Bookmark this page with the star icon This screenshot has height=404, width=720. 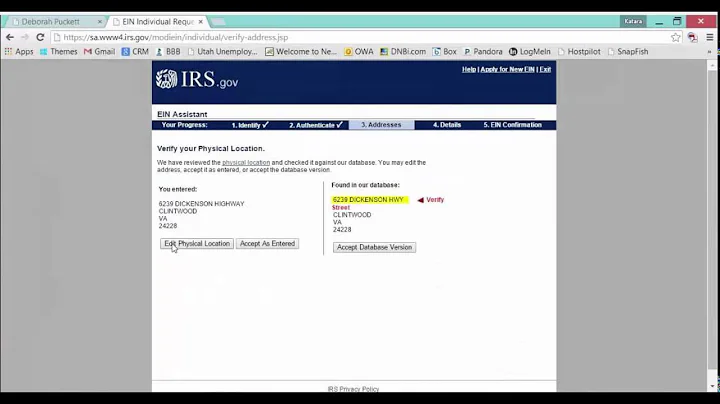[675, 38]
